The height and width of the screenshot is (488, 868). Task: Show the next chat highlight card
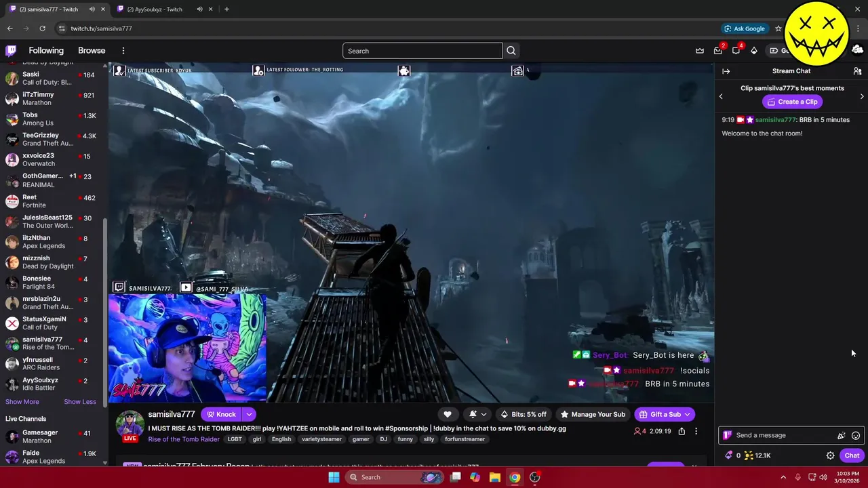(x=862, y=97)
